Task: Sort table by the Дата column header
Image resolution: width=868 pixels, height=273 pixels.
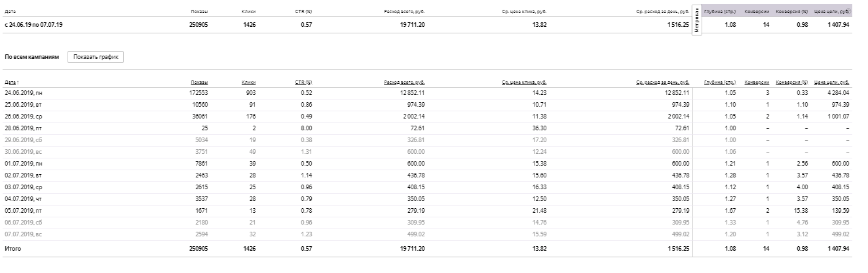Action: pyautogui.click(x=11, y=82)
